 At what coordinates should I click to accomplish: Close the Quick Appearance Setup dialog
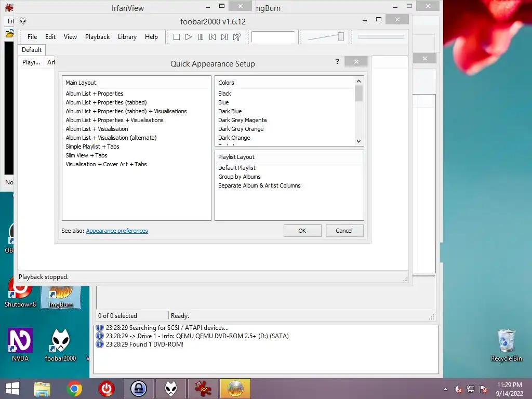point(356,61)
